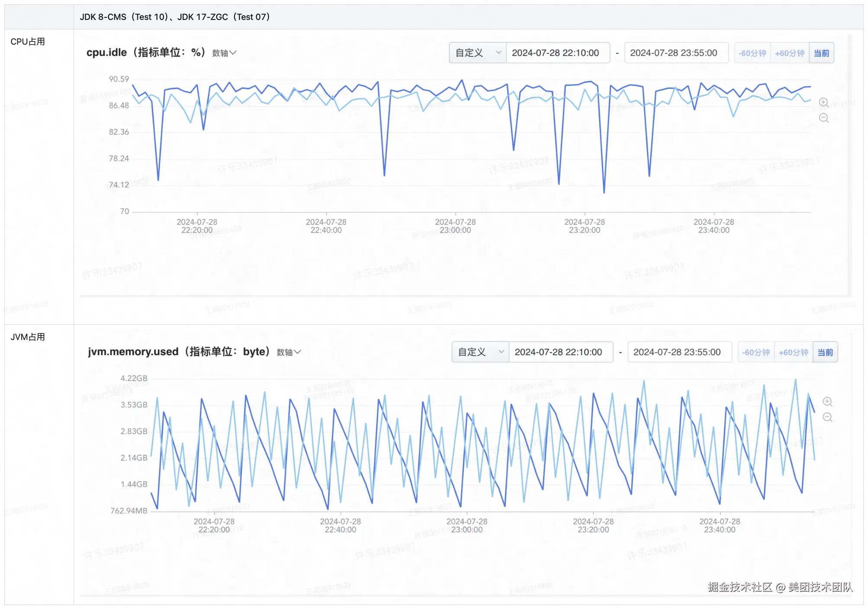Select 当前 button on the cpu.idle chart
Screen dimensions: 868x608
pyautogui.click(x=821, y=53)
